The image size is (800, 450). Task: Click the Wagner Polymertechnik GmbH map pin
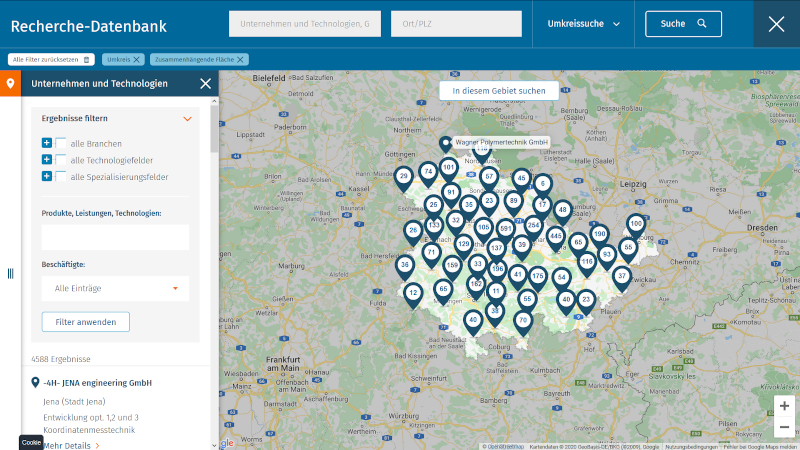point(446,143)
